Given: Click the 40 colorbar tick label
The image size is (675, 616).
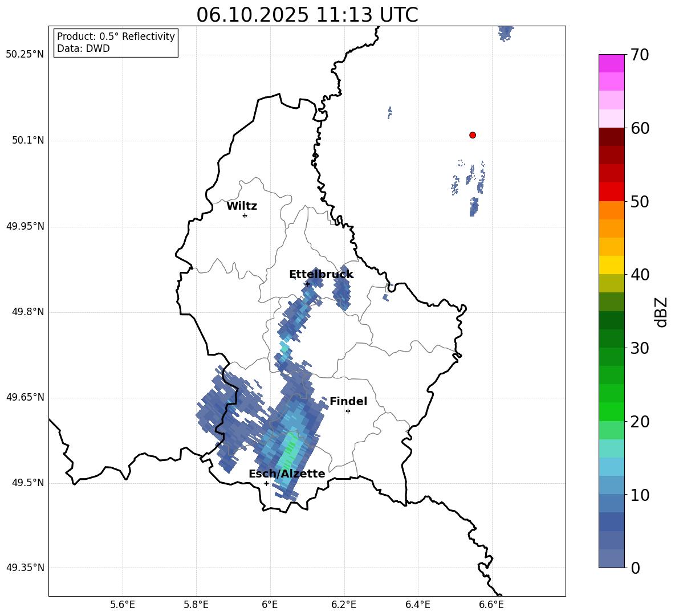Looking at the screenshot, I should (x=640, y=275).
